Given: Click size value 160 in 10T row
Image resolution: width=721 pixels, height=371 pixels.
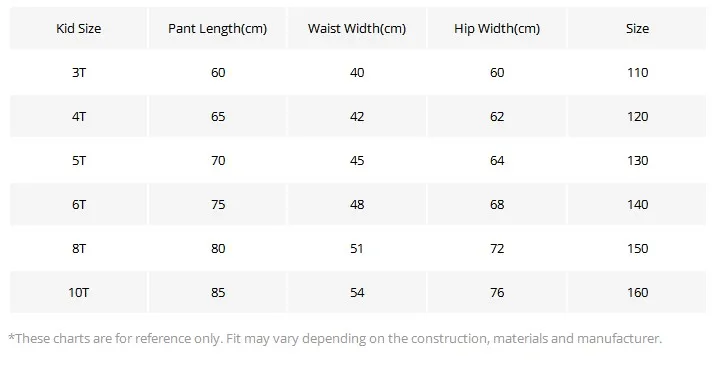Looking at the screenshot, I should [637, 293].
